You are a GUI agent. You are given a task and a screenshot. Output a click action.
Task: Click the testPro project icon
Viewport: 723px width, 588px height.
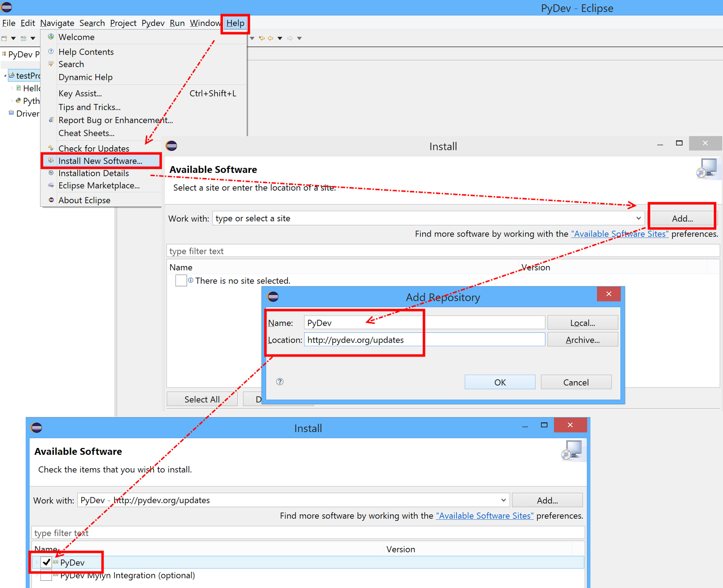[x=12, y=75]
